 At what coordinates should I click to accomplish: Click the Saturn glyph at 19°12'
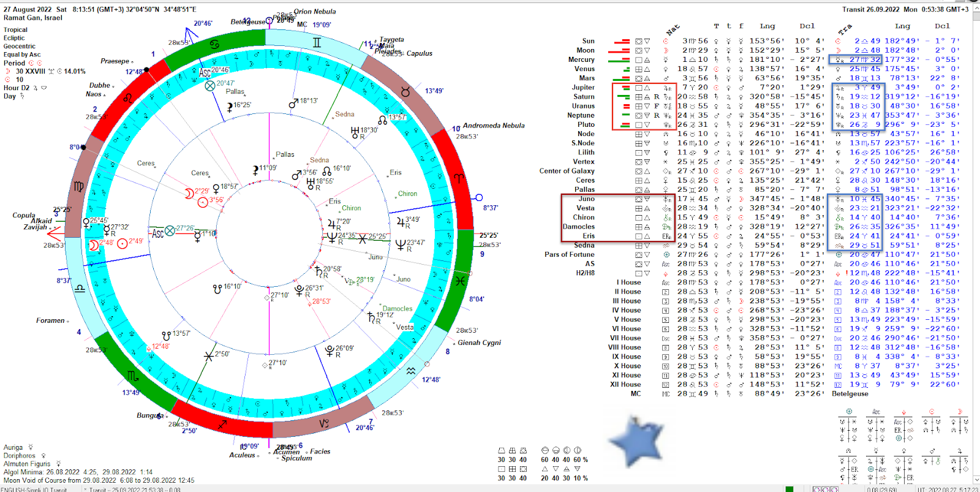tap(371, 317)
